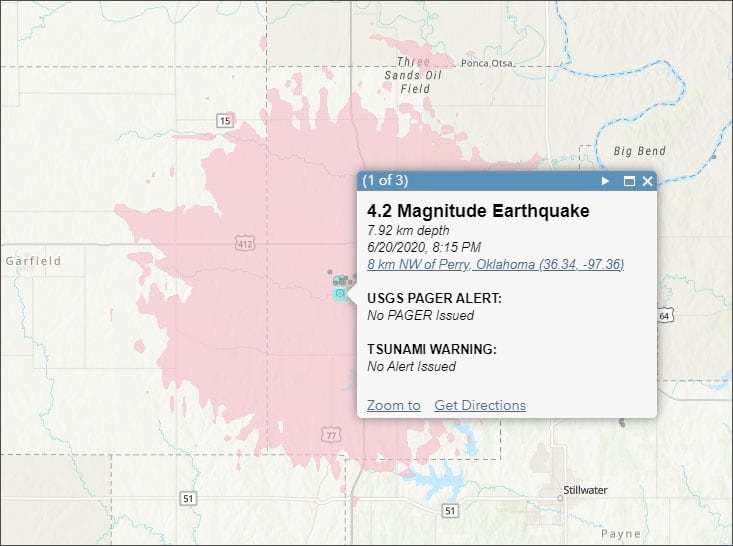This screenshot has width=733, height=546.
Task: Click the Payne county label
Action: click(620, 534)
